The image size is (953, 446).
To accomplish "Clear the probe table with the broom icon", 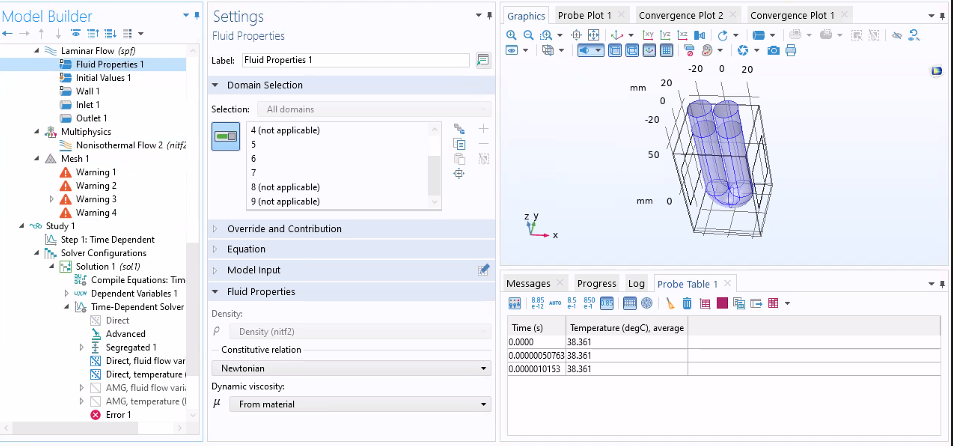I will click(x=669, y=302).
